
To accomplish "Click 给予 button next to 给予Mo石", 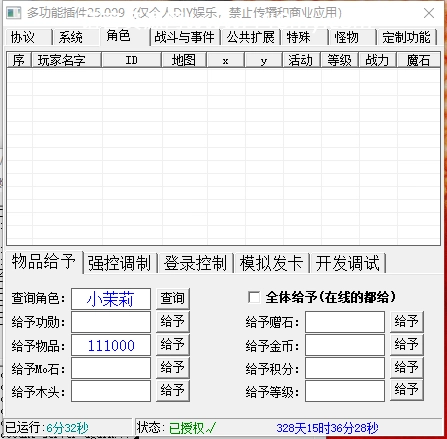I will [173, 368].
